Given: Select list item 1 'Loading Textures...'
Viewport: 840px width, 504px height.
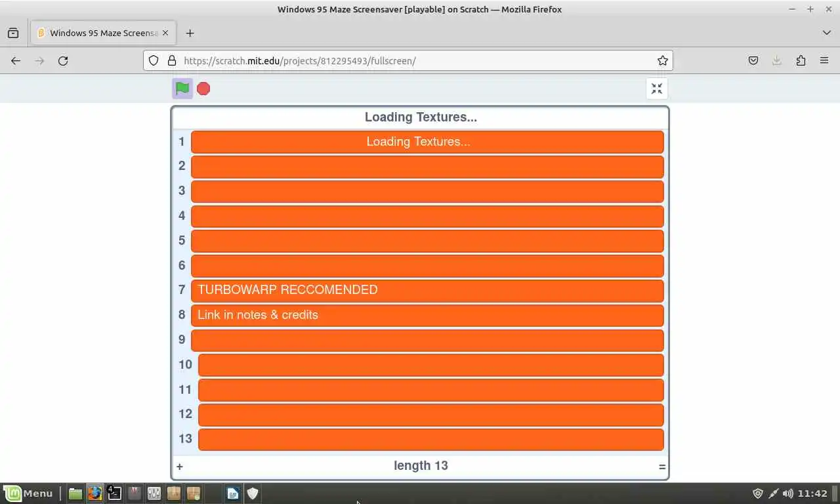Looking at the screenshot, I should (427, 142).
